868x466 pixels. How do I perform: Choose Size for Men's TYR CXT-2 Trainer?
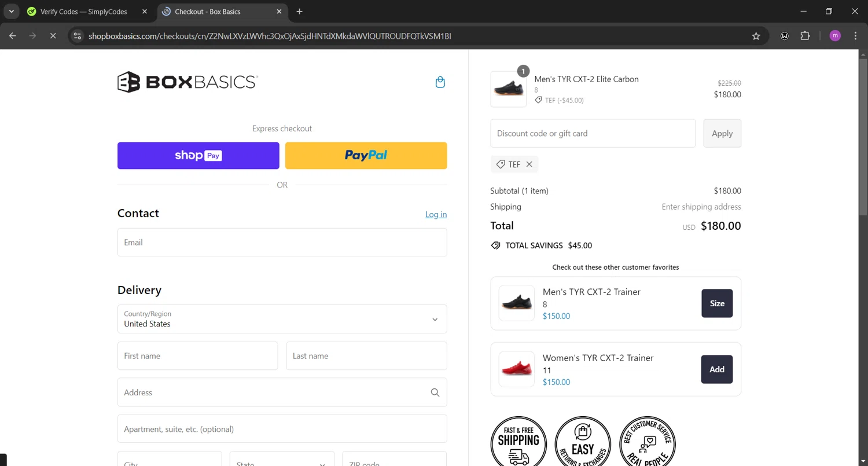coord(717,303)
